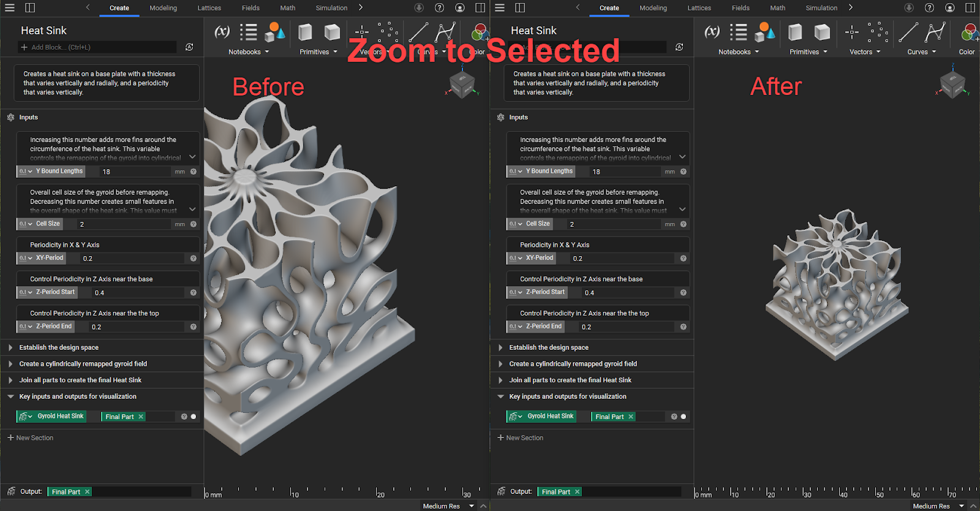Click Primitives box icon in Before window
This screenshot has width=980, height=511.
[x=305, y=32]
